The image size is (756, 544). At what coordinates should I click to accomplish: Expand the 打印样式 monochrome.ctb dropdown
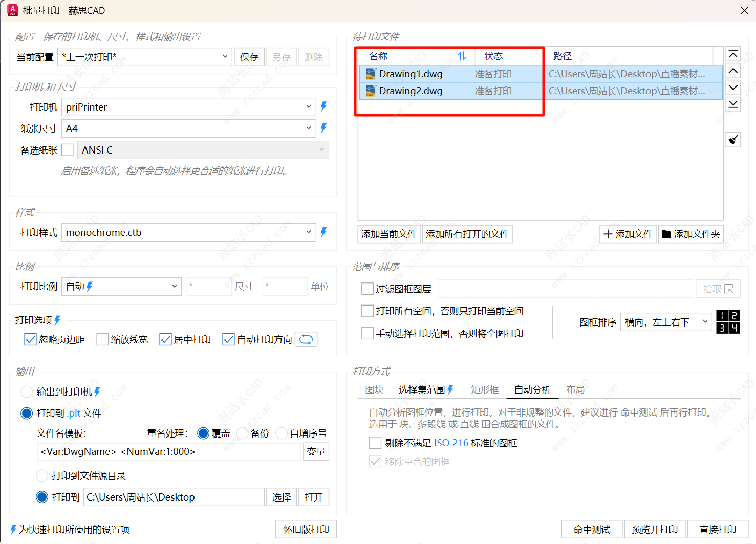click(x=188, y=232)
